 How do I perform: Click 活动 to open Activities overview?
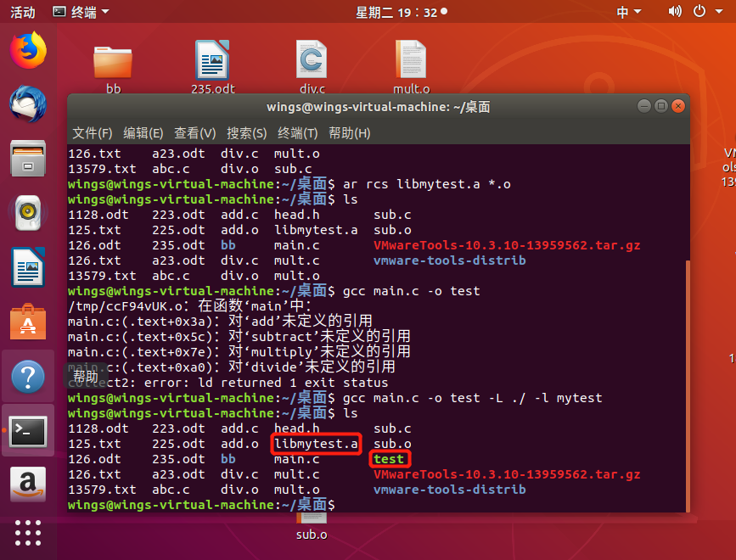[23, 11]
